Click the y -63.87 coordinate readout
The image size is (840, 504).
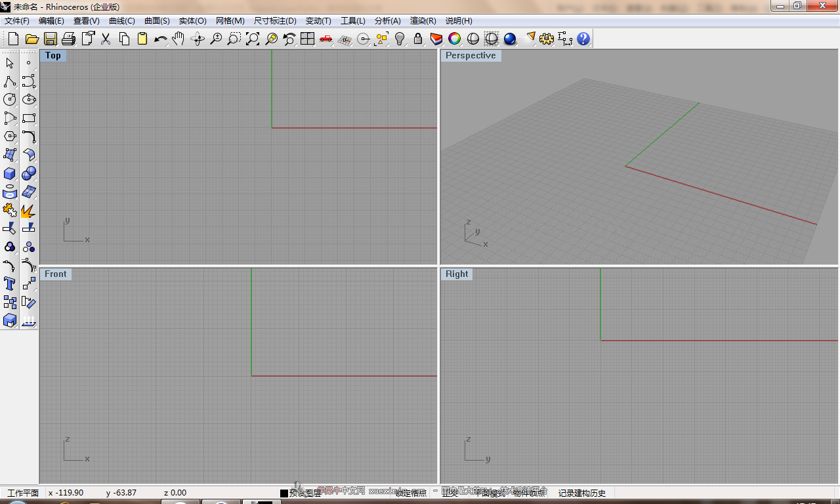pyautogui.click(x=121, y=493)
